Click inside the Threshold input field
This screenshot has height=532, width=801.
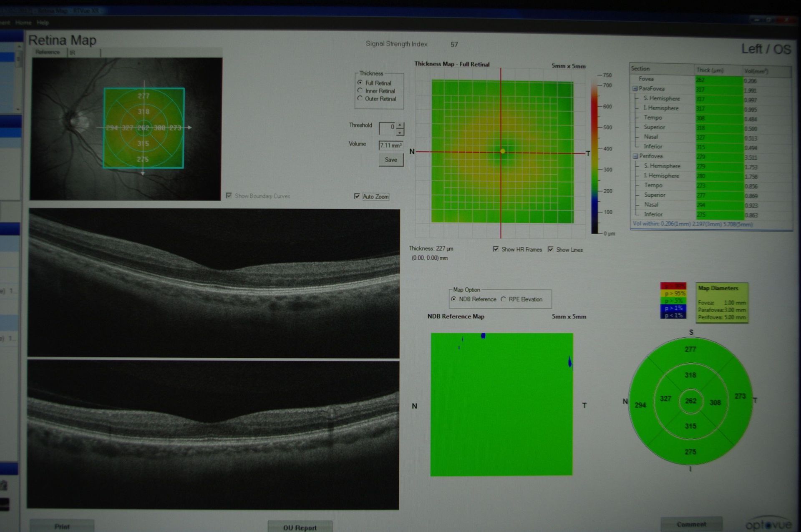coord(387,128)
